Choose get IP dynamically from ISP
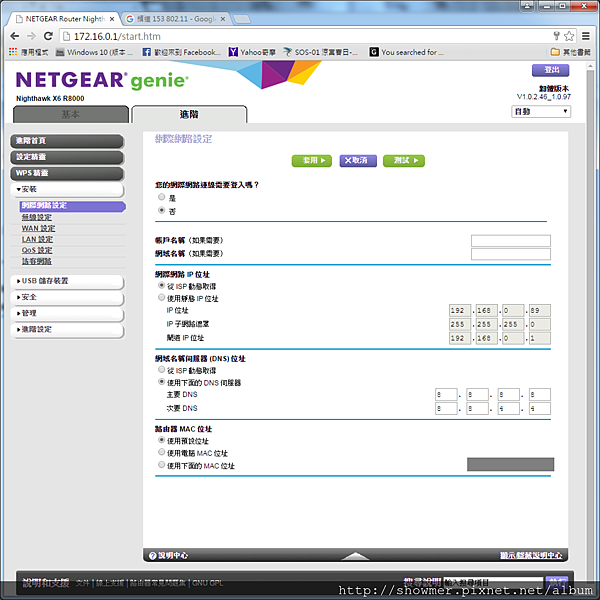The height and width of the screenshot is (600, 600). [x=161, y=285]
